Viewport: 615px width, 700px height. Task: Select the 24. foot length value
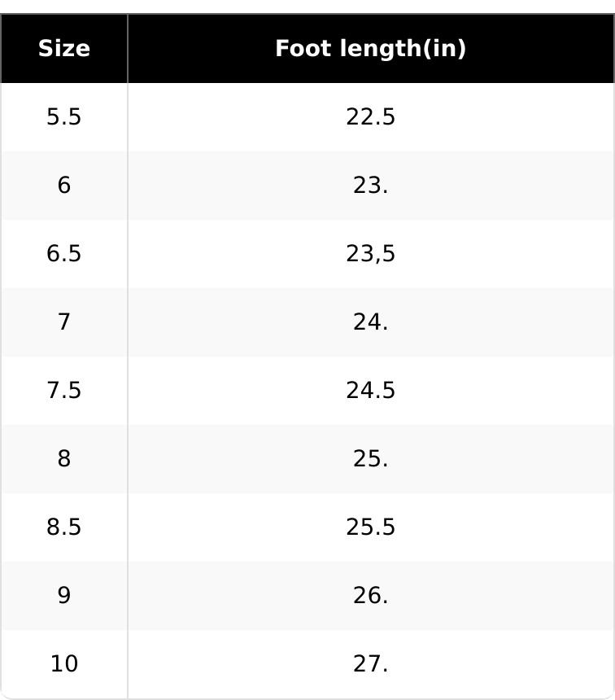coord(370,322)
